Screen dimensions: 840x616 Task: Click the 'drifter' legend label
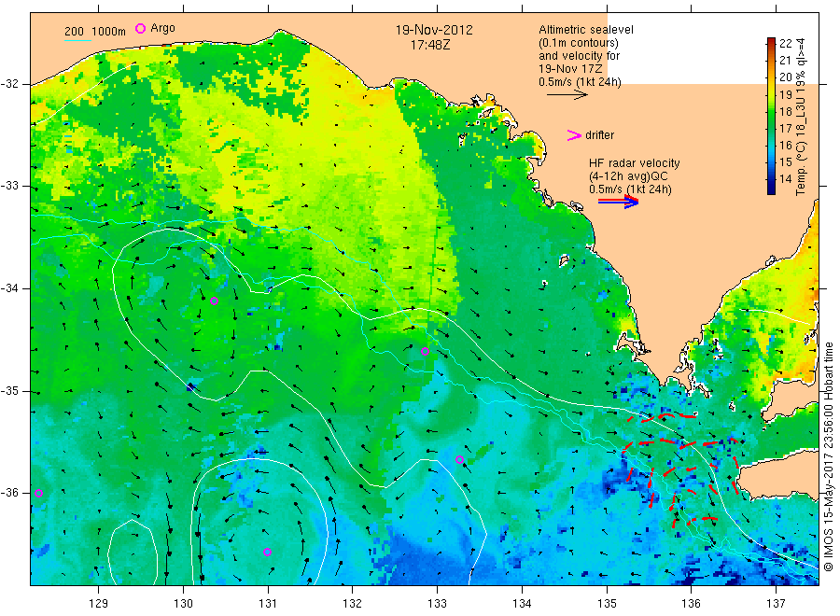(599, 135)
